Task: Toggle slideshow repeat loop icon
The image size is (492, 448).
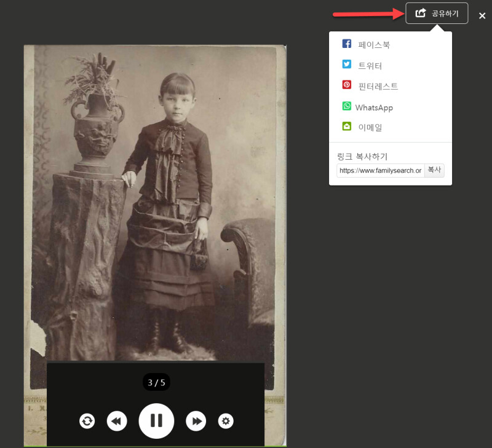Action: pos(87,421)
